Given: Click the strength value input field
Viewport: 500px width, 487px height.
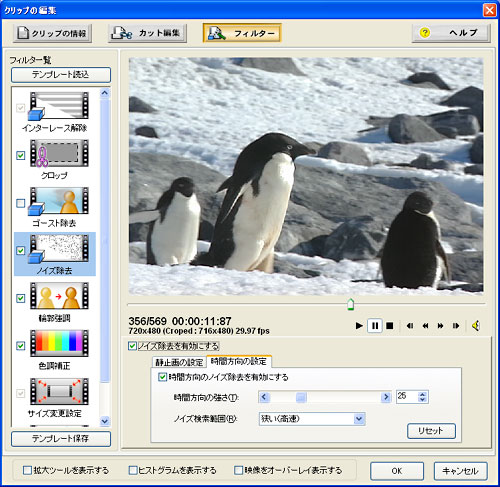Looking at the screenshot, I should click(x=407, y=397).
